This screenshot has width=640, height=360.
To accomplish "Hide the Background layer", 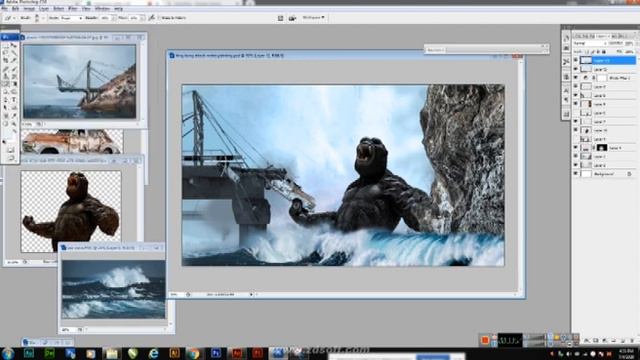I will point(576,173).
